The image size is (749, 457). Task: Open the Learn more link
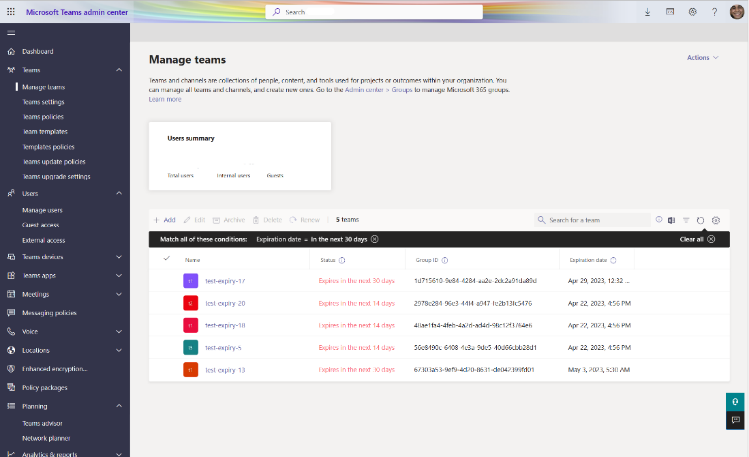(165, 99)
